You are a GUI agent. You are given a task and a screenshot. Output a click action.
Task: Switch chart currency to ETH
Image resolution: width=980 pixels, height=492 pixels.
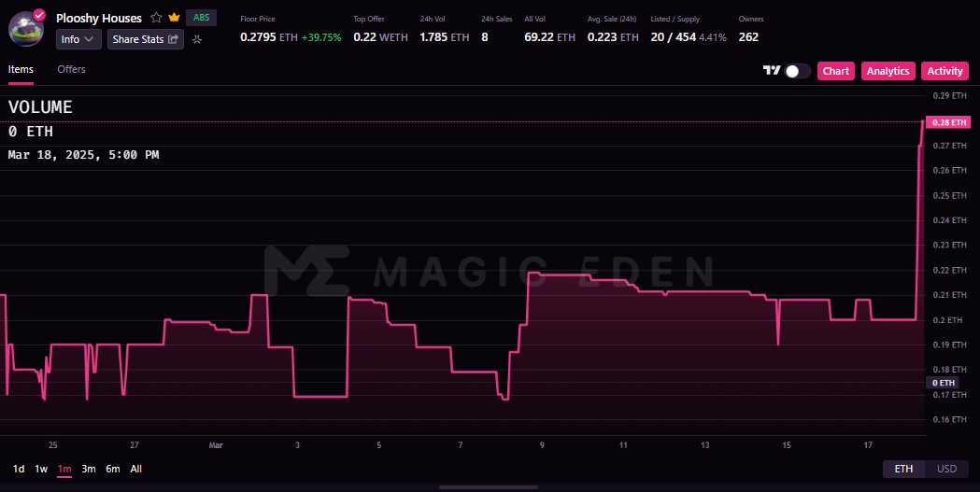pyautogui.click(x=903, y=469)
